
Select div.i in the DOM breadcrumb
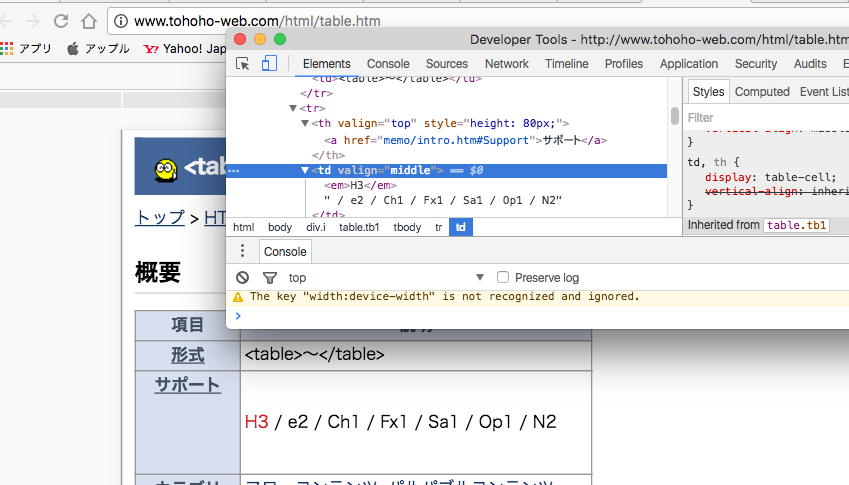316,227
